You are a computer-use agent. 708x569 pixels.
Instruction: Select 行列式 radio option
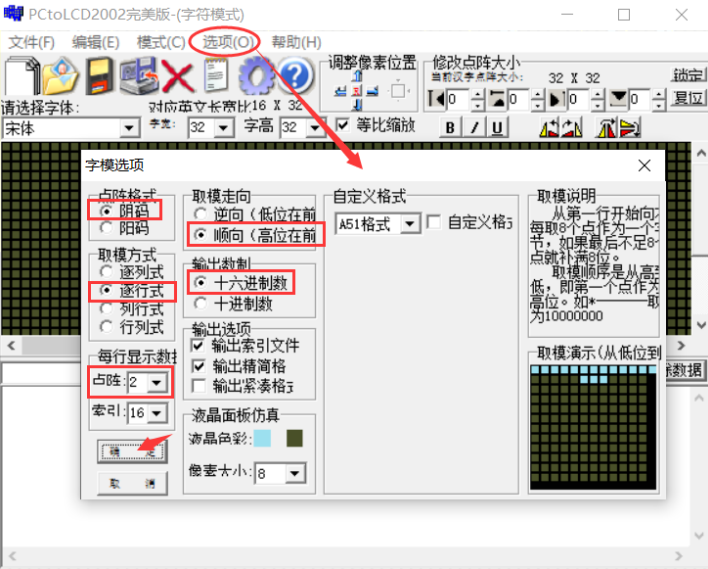pyautogui.click(x=106, y=326)
